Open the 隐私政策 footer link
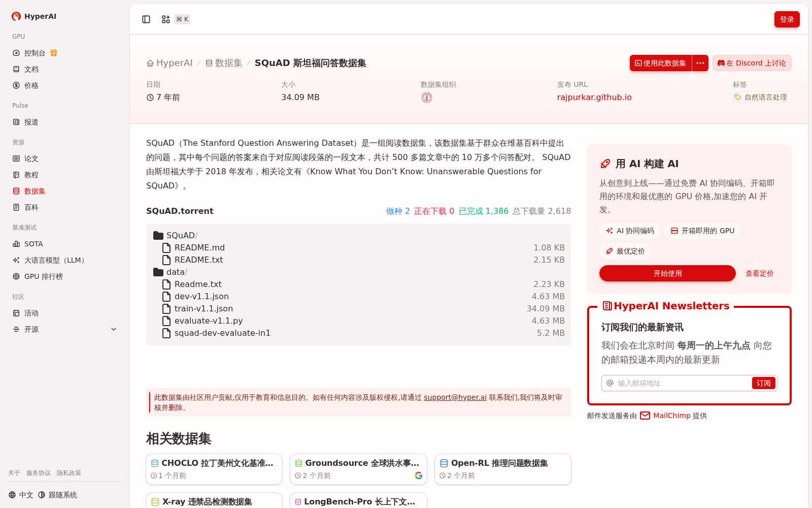The width and height of the screenshot is (812, 508). pyautogui.click(x=69, y=473)
